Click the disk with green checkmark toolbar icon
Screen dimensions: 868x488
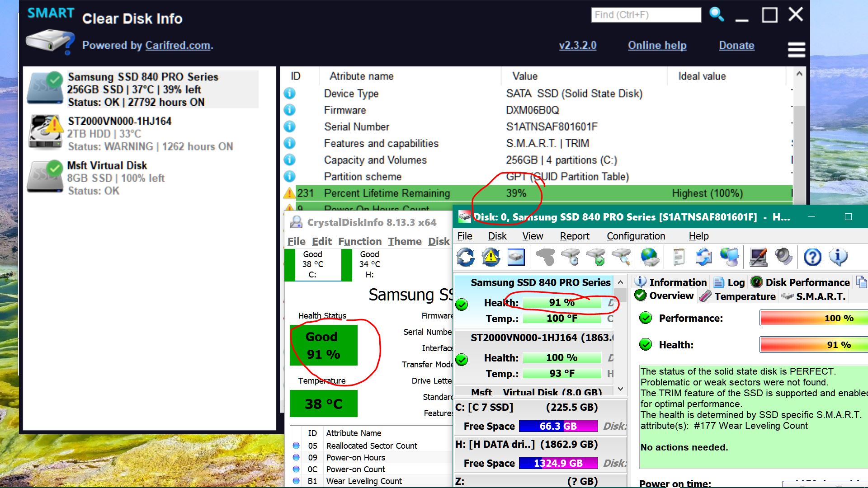(596, 257)
